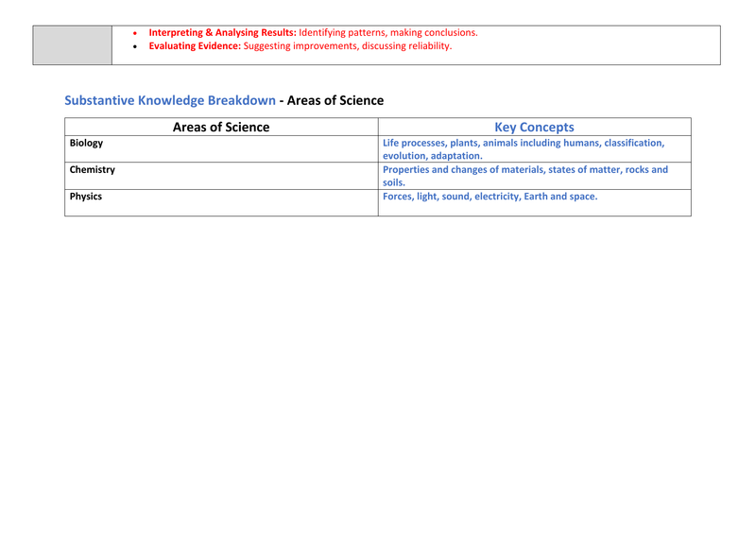Screen dimensions: 756x535
Task: Click 'Properties and changes of materials' text line
Action: coord(524,170)
